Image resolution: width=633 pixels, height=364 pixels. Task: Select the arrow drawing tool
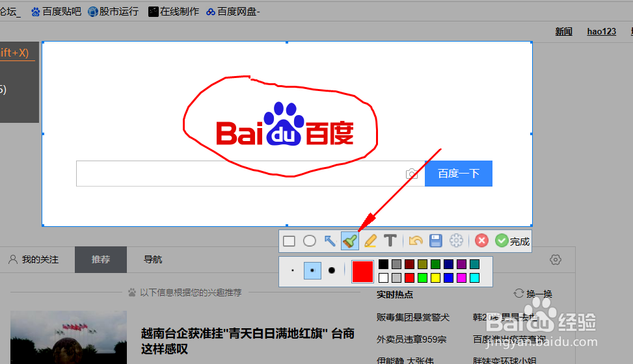tap(330, 241)
